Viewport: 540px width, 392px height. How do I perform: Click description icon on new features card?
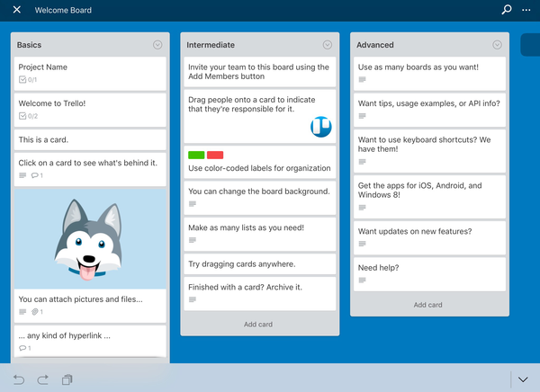point(363,244)
